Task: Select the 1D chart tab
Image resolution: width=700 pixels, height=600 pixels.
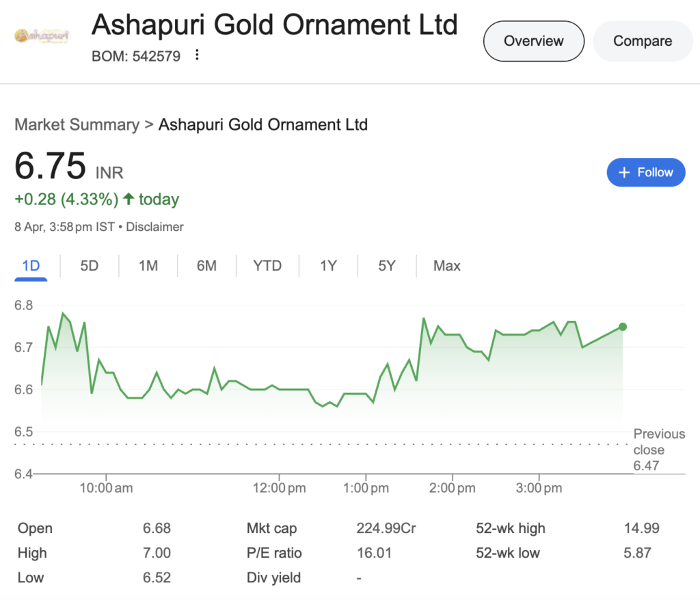Action: point(31,267)
